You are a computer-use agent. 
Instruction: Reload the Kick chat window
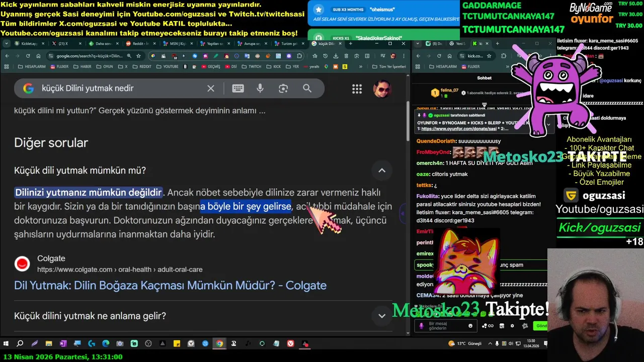pyautogui.click(x=439, y=56)
